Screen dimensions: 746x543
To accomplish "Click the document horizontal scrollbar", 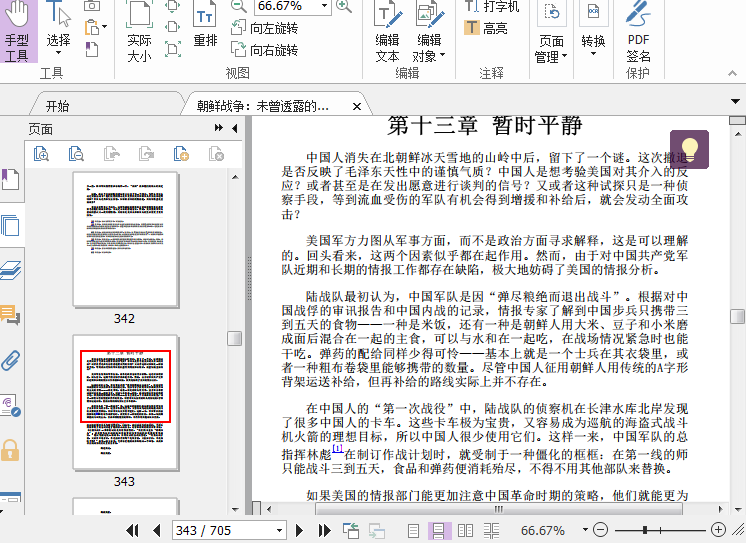I will click(x=498, y=509).
